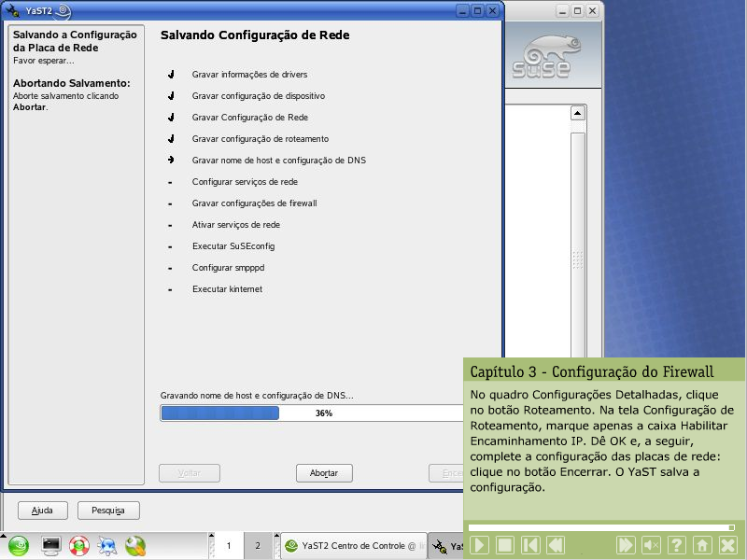The width and height of the screenshot is (747, 560).
Task: Open the SUSE start menu in the taskbar
Action: (20, 546)
